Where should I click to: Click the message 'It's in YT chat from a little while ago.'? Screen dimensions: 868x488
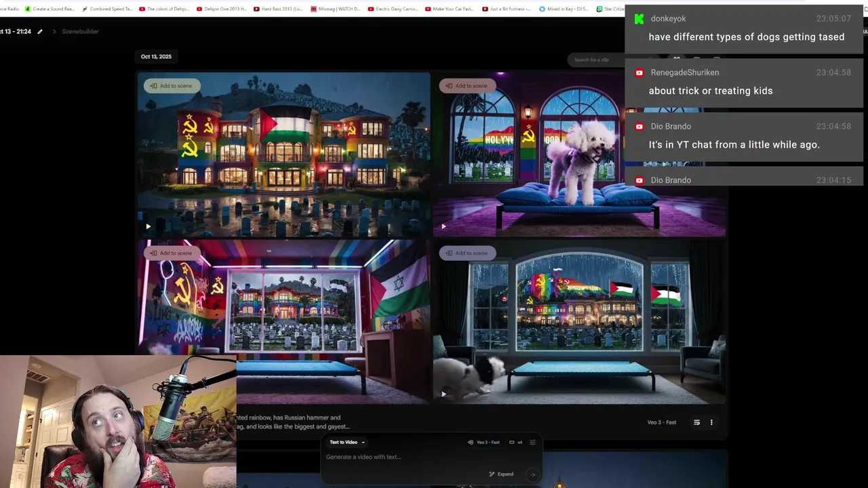[x=734, y=144]
